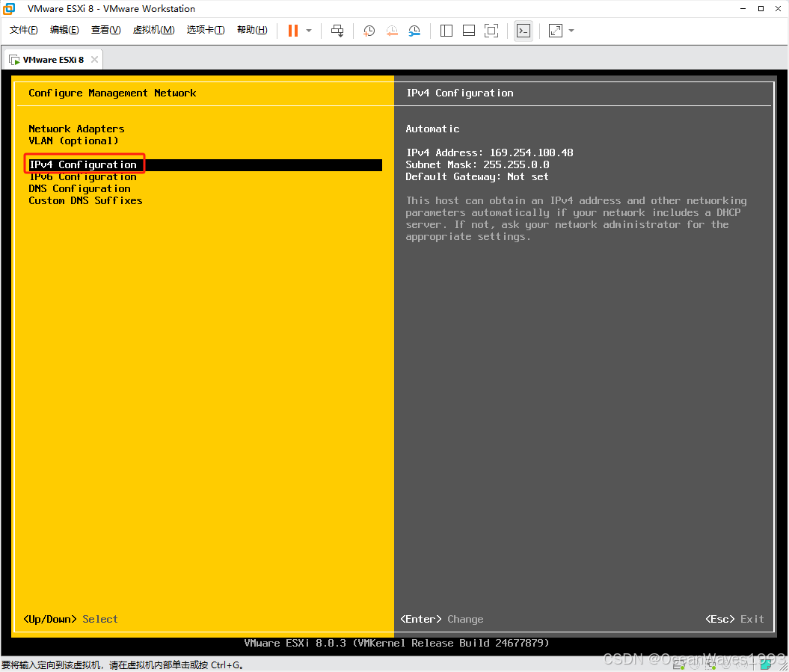
Task: Click the <Esc> Exit hint
Action: pyautogui.click(x=734, y=619)
